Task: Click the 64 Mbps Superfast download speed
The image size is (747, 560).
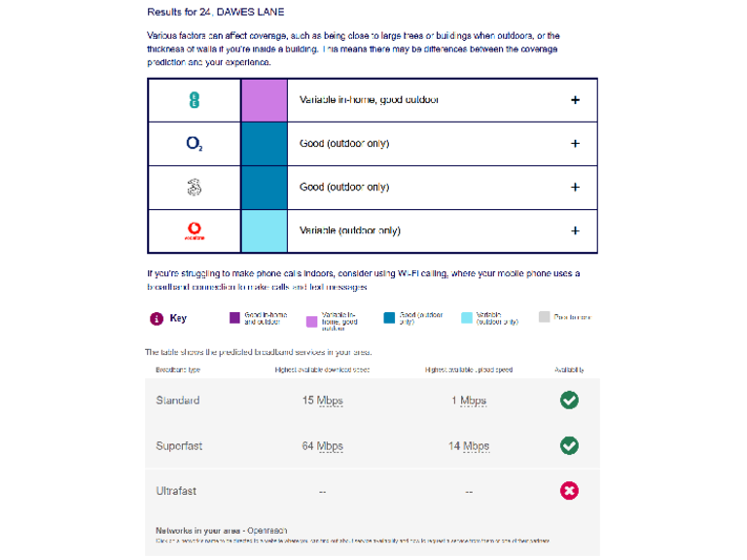Action: (322, 446)
